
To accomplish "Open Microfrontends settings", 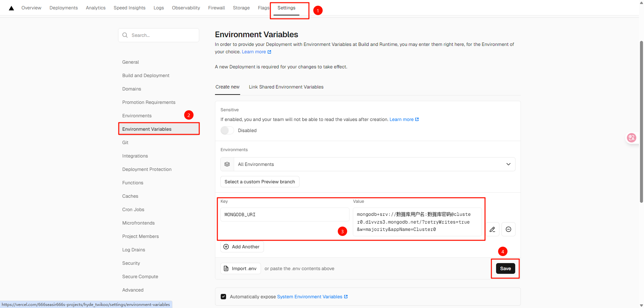I will (x=139, y=223).
